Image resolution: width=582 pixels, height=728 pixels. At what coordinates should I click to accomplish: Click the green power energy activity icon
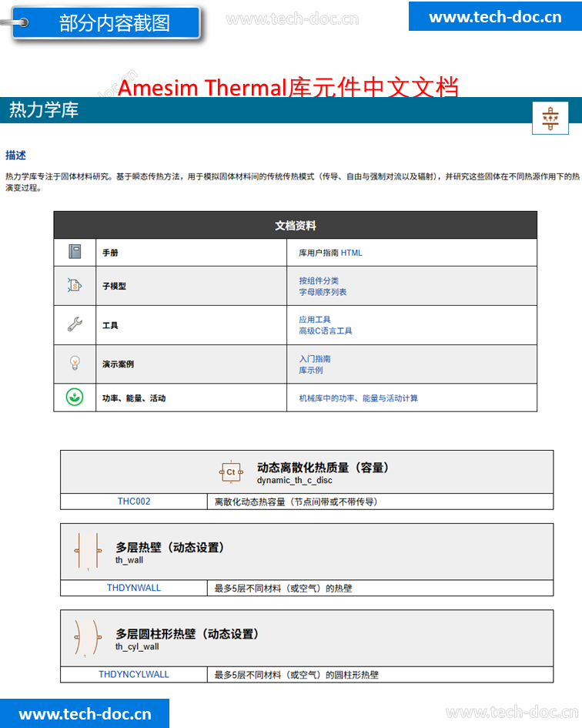pyautogui.click(x=75, y=397)
